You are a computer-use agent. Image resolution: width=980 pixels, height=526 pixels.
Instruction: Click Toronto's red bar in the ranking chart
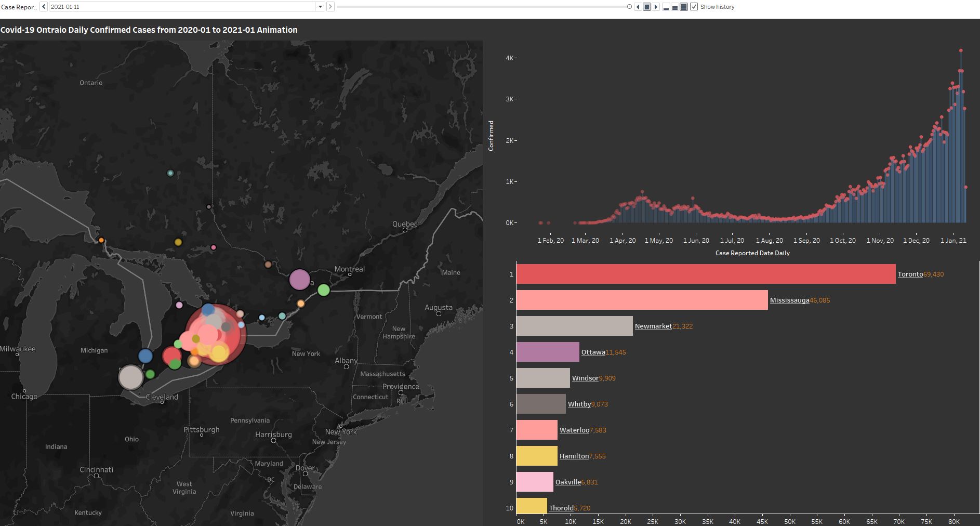coord(701,274)
